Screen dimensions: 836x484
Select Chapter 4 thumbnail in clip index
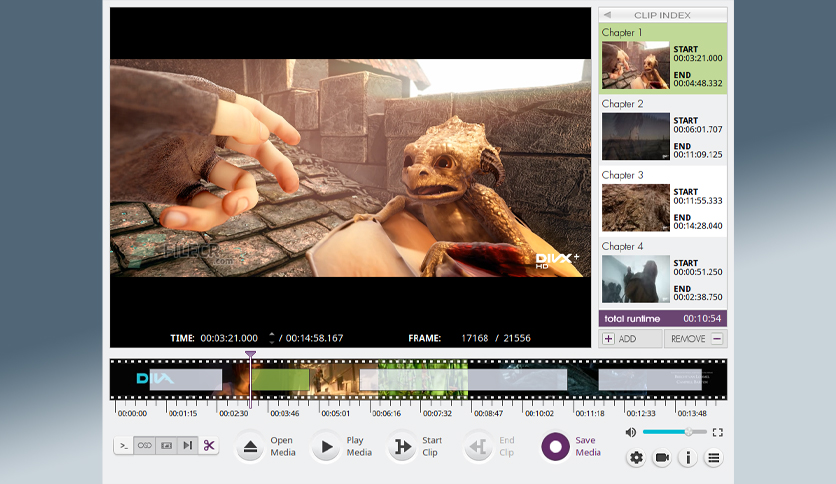[x=636, y=279]
